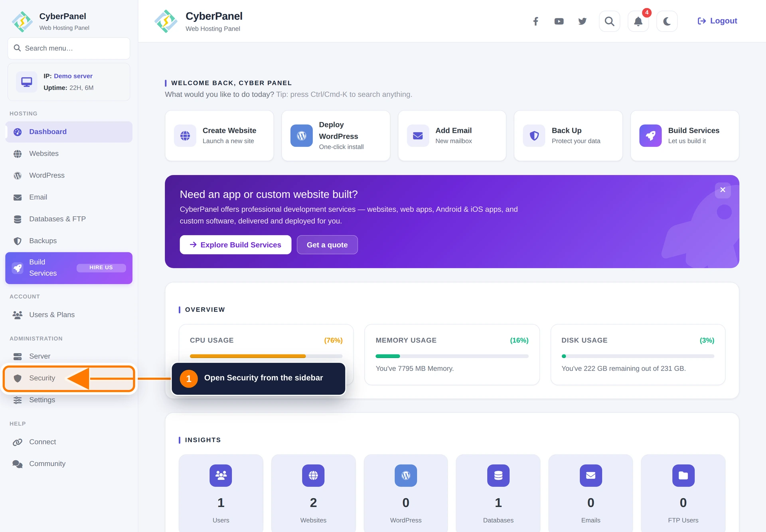Viewport: 766px width, 532px height.
Task: Click the FTP Users folder icon
Action: pos(683,475)
